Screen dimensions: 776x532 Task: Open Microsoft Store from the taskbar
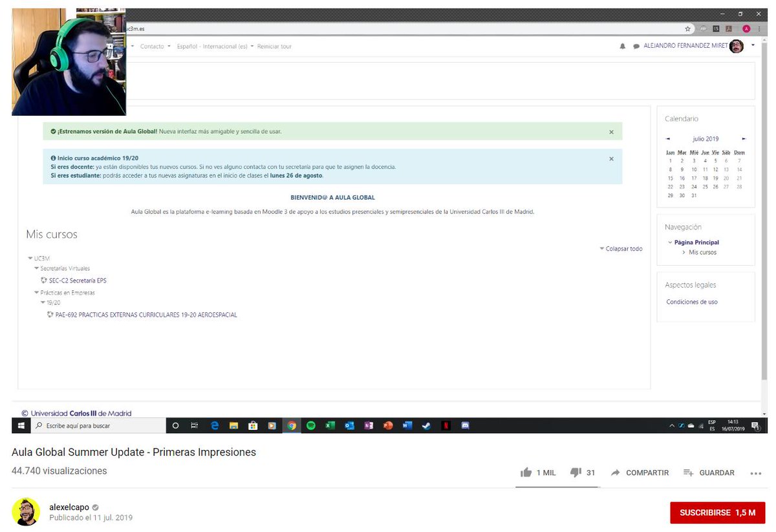point(253,426)
